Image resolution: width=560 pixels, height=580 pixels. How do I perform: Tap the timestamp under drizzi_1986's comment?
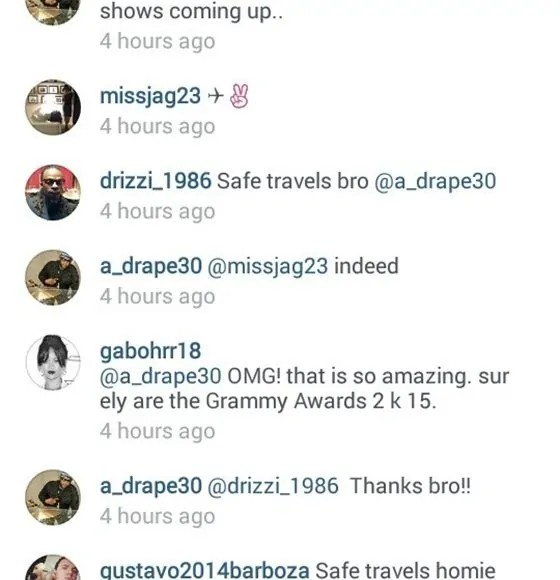158,212
